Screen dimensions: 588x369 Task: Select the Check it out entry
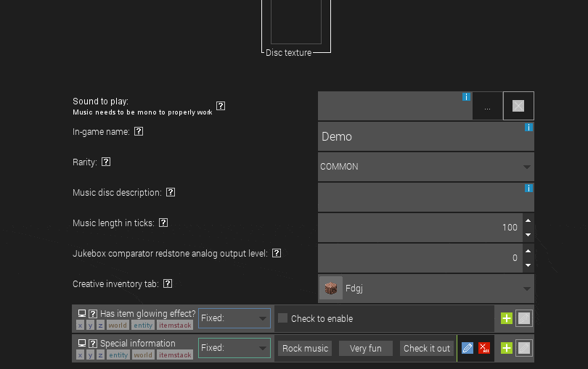[x=427, y=349]
